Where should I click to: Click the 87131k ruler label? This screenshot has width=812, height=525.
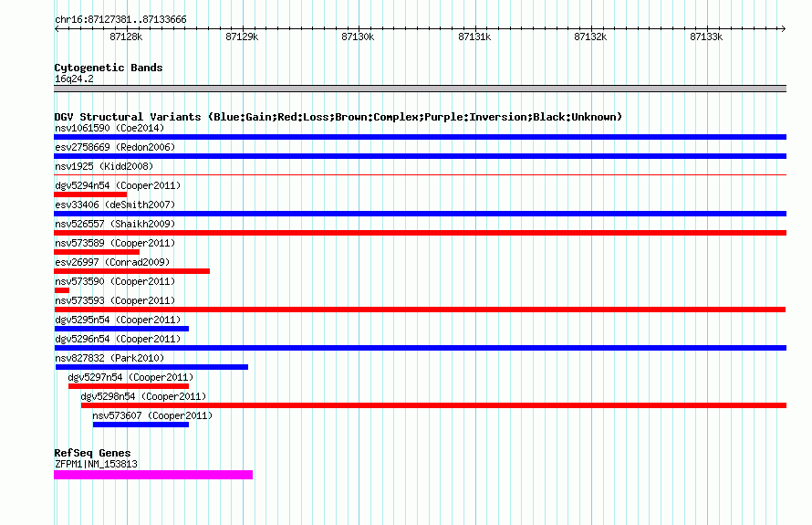(x=474, y=37)
